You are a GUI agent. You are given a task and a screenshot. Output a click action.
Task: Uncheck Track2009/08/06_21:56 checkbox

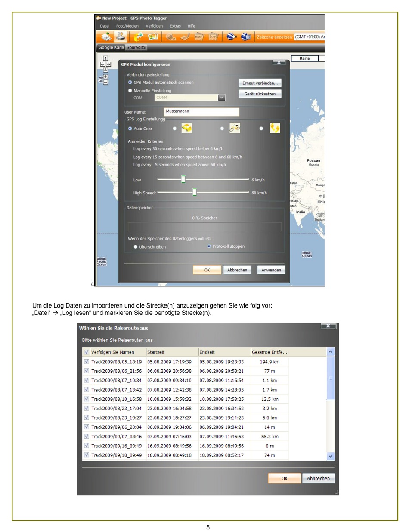tap(86, 371)
